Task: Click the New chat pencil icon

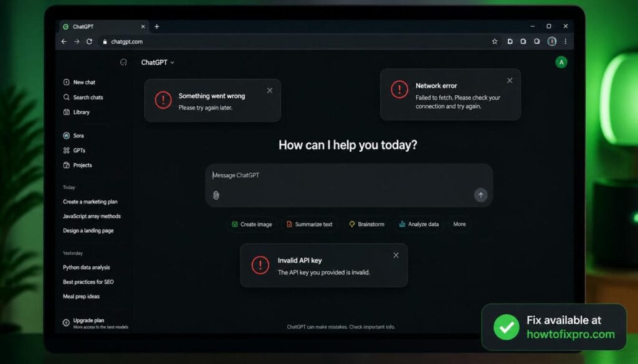Action: 66,82
